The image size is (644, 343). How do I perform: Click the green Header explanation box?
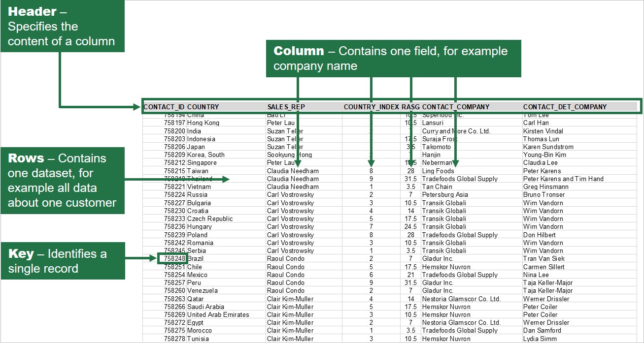tap(62, 26)
